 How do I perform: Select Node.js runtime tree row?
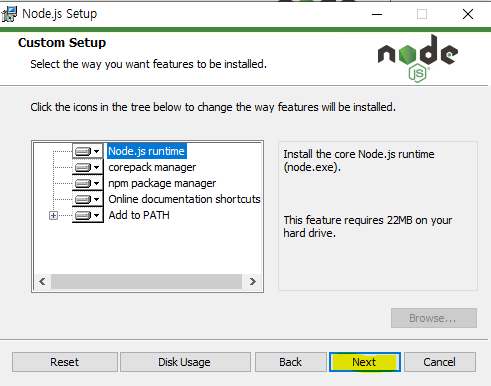[x=146, y=151]
